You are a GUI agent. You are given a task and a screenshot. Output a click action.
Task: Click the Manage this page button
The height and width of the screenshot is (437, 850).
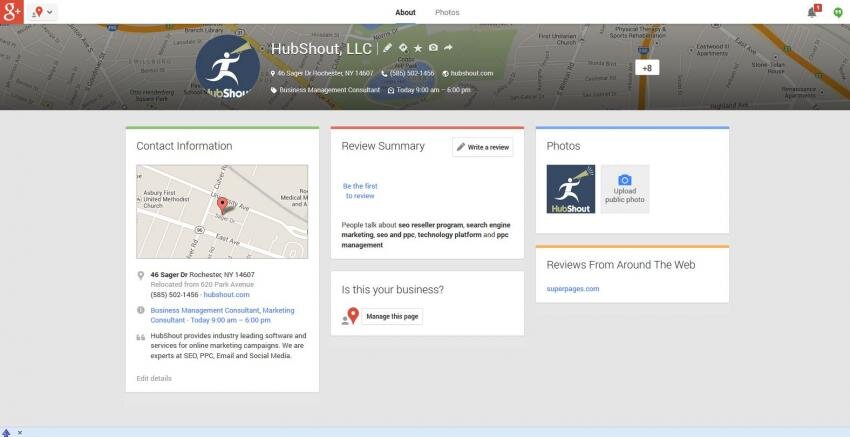click(392, 317)
